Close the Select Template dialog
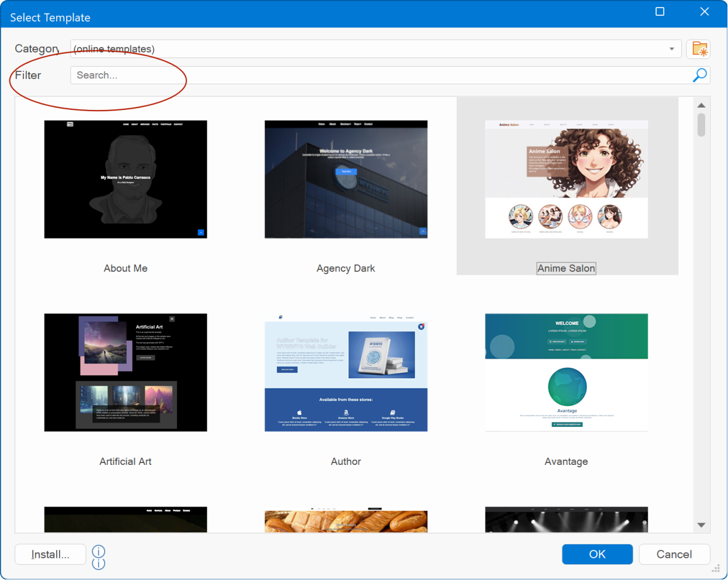 pos(705,12)
